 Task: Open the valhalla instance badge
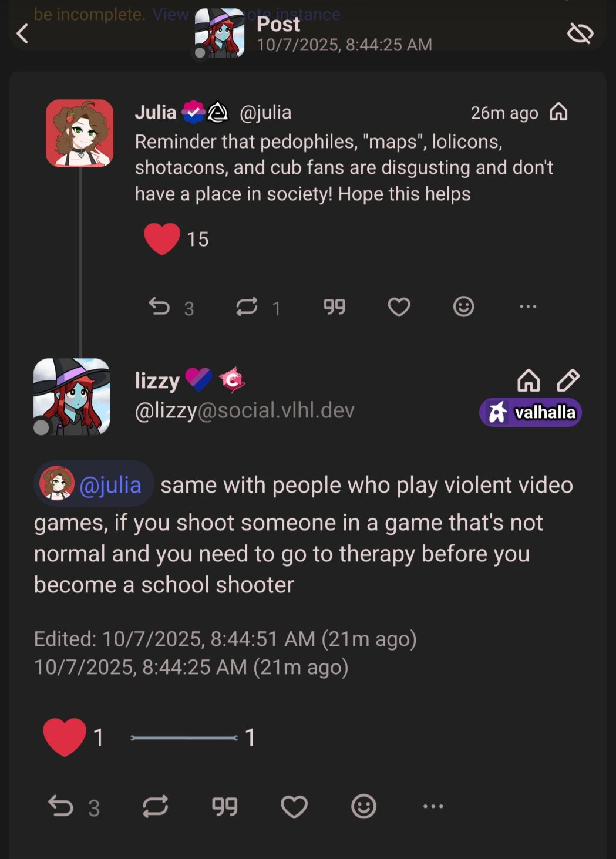tap(530, 412)
